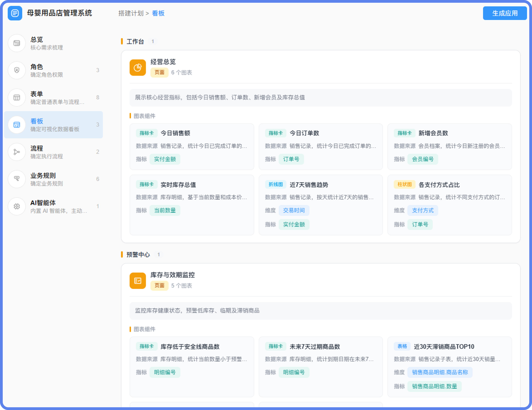532x410 pixels.
Task: Open the 流程 workflow icon
Action: (17, 152)
